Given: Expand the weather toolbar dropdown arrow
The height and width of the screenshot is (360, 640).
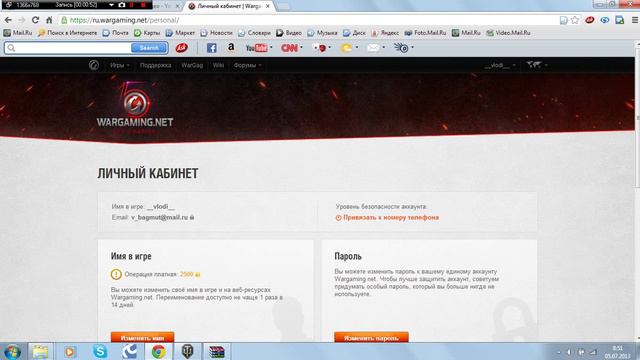Looking at the screenshot, I should point(357,48).
